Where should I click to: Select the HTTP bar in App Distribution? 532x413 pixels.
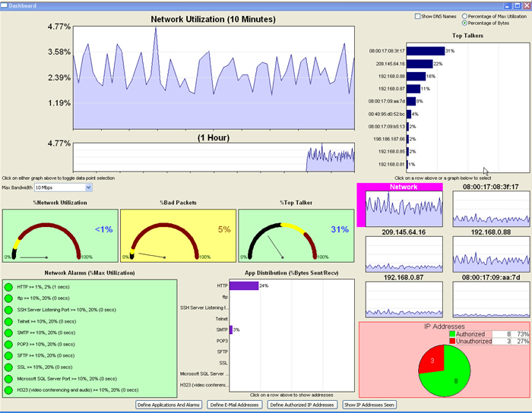point(243,286)
